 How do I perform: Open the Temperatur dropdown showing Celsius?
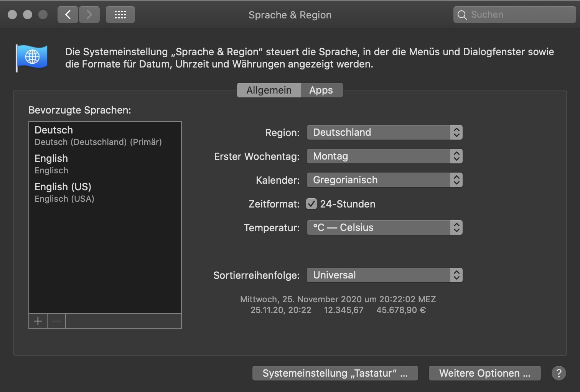click(x=385, y=227)
